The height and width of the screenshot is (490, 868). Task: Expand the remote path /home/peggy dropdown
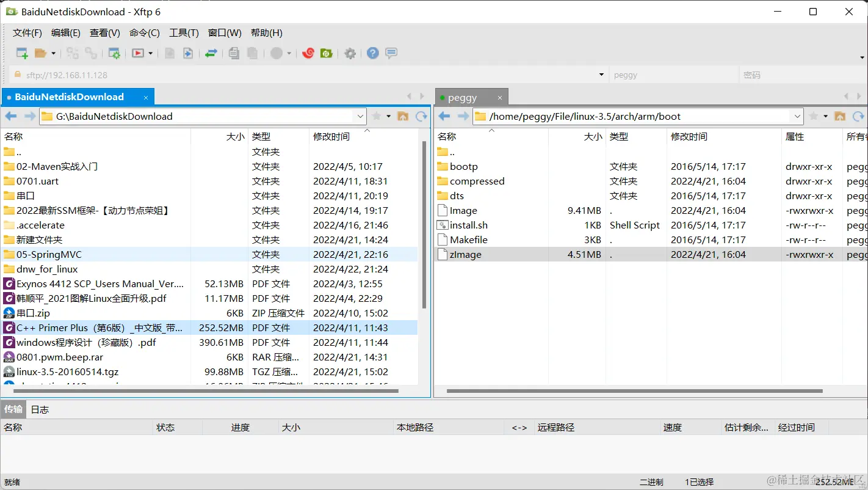pos(797,116)
